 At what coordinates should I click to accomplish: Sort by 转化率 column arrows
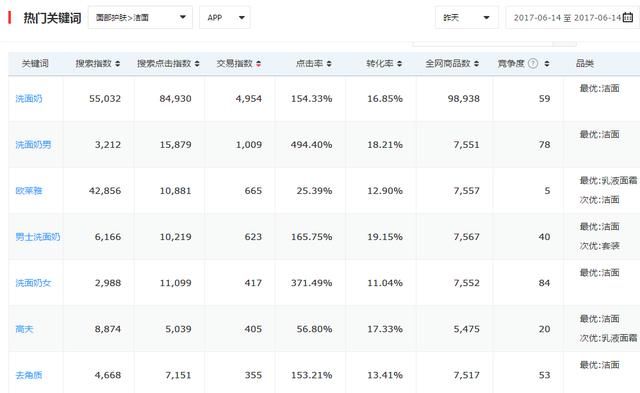400,64
